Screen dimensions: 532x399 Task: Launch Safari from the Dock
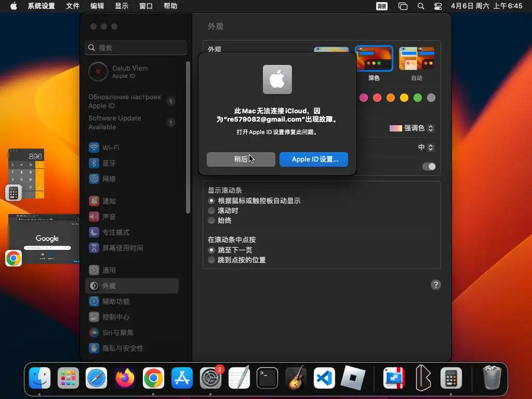click(96, 378)
